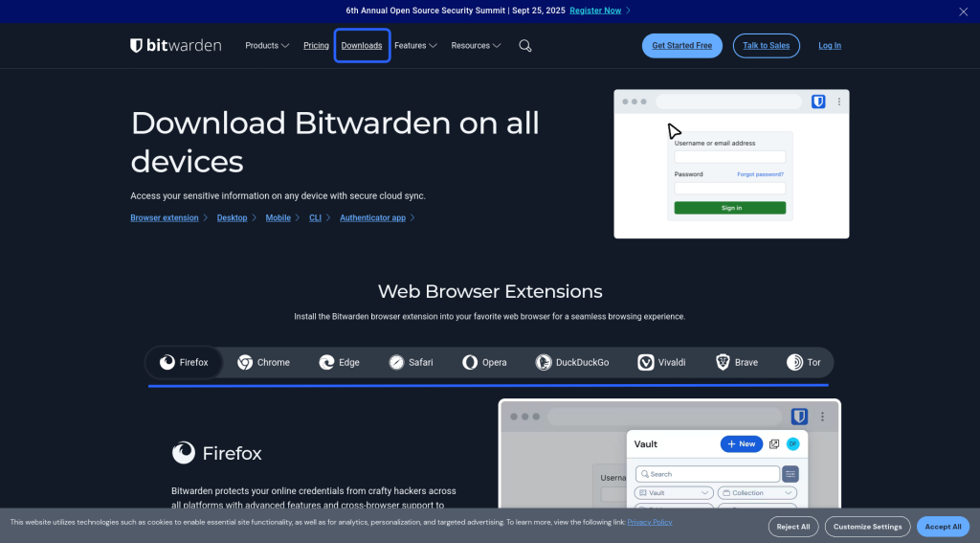Open the Pricing page
980x543 pixels.
pos(316,46)
